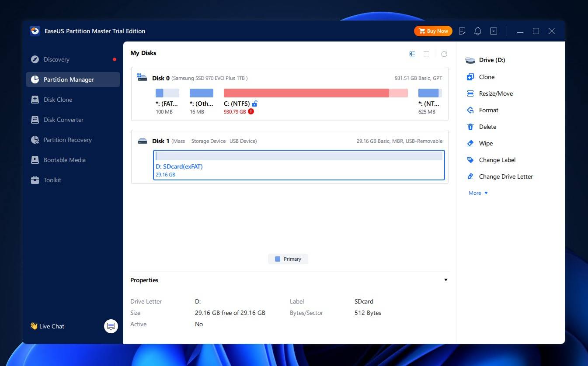Click the Toolkit briefcase icon
The image size is (588, 366).
tap(35, 180)
